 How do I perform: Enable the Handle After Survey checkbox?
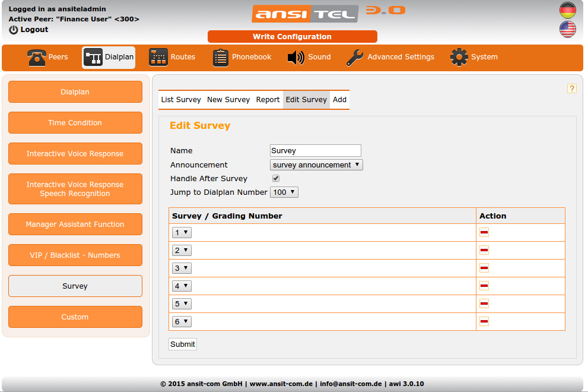275,178
